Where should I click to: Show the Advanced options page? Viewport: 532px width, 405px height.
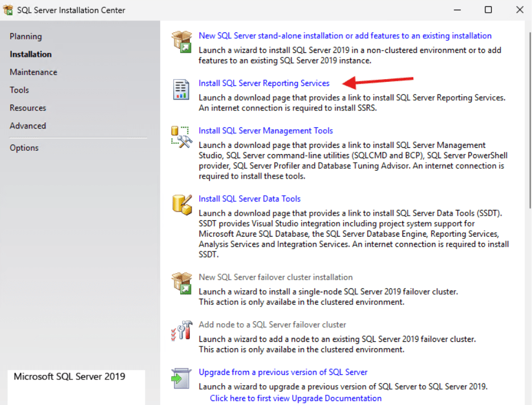click(28, 126)
